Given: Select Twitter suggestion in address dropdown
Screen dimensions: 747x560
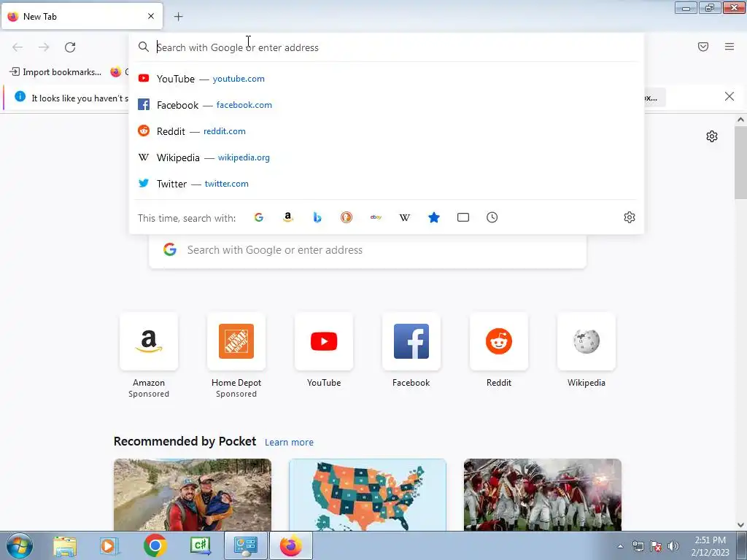Looking at the screenshot, I should point(387,183).
